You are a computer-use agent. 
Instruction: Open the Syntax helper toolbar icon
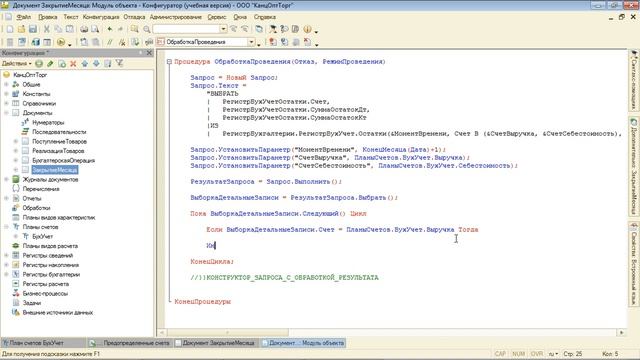[273, 29]
